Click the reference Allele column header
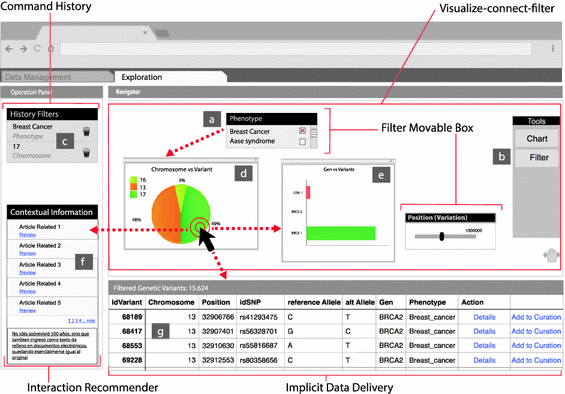 click(314, 302)
